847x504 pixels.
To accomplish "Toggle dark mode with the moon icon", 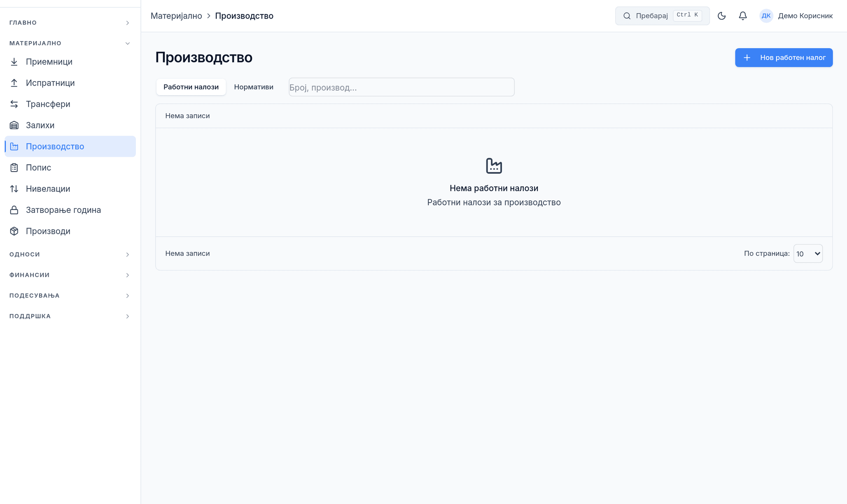I will tap(721, 16).
